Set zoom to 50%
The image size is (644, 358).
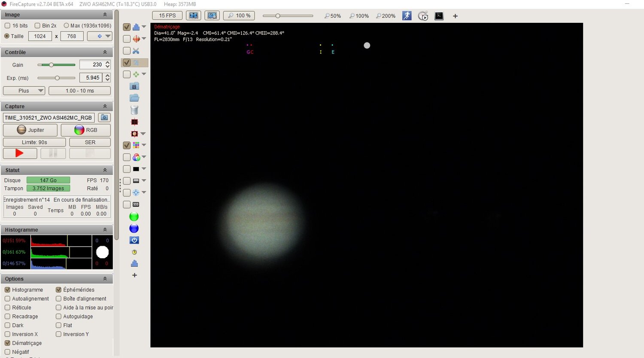pyautogui.click(x=333, y=16)
